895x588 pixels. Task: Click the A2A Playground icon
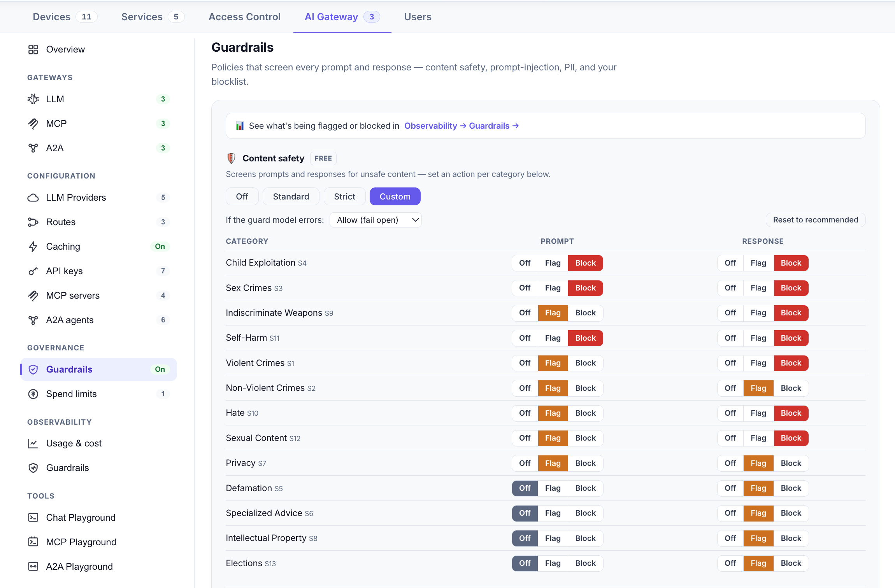pyautogui.click(x=33, y=567)
